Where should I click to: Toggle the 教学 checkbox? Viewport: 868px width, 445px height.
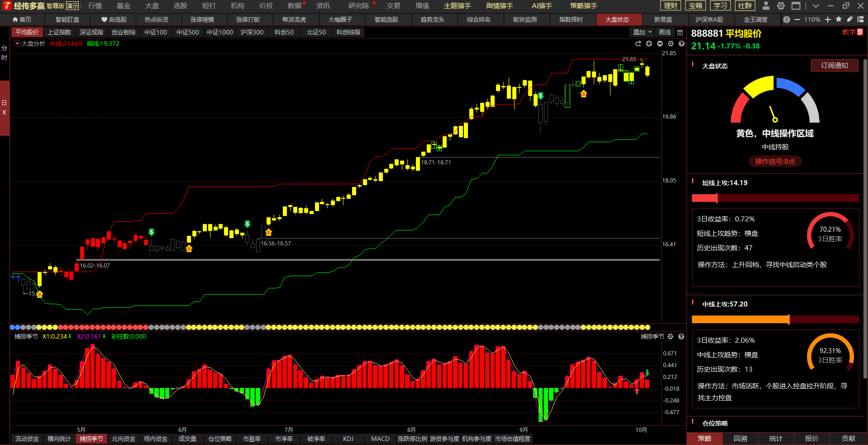pos(860,32)
